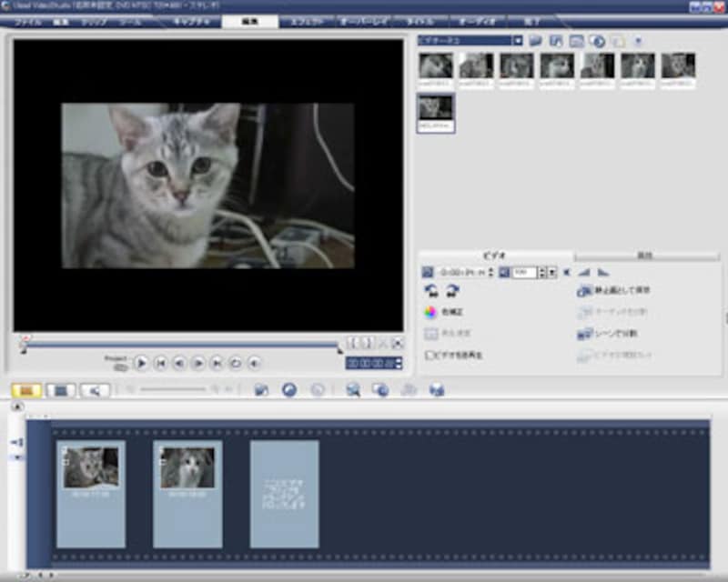This screenshot has height=582, width=728.
Task: Click the Play button under the preview
Action: [141, 363]
